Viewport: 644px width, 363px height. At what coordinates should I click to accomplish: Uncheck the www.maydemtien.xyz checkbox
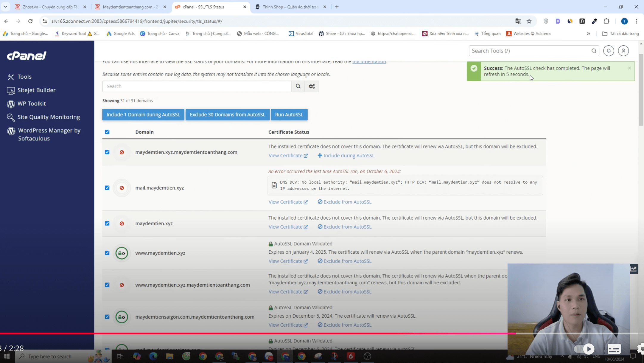coord(107,253)
